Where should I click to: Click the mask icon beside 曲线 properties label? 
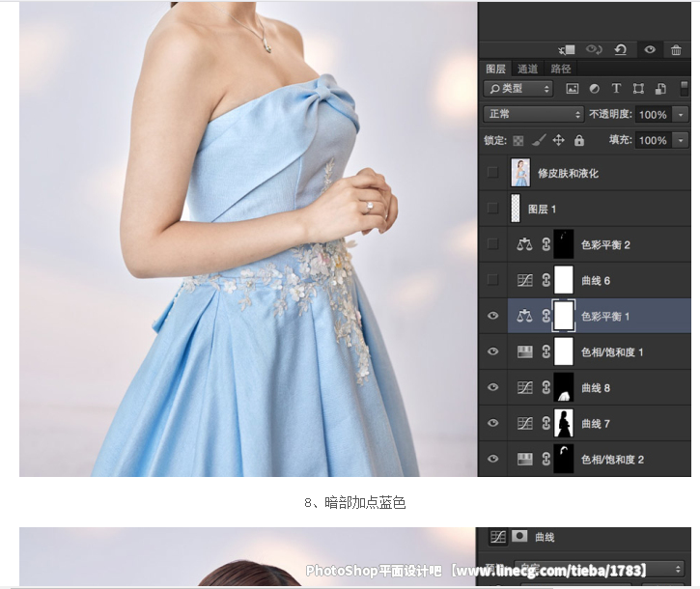[x=519, y=536]
